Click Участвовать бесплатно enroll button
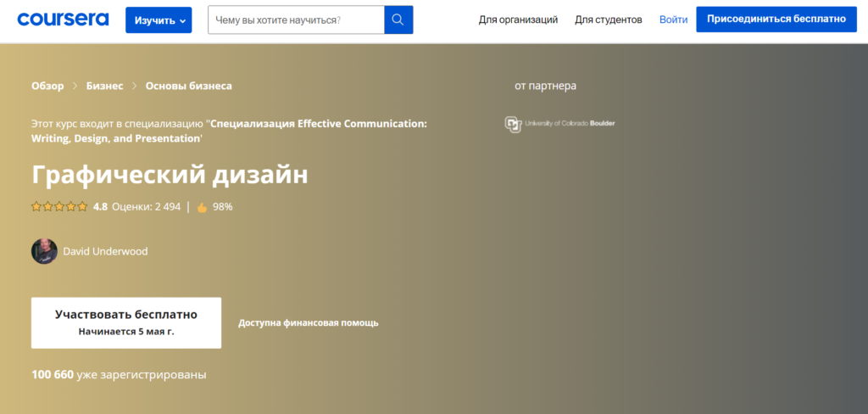 point(126,323)
